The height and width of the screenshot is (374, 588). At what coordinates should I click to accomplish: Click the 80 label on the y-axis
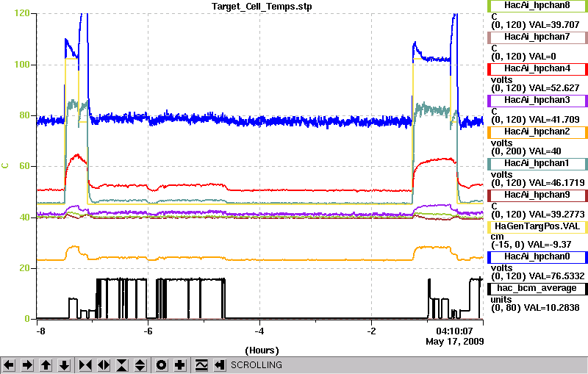pos(24,115)
